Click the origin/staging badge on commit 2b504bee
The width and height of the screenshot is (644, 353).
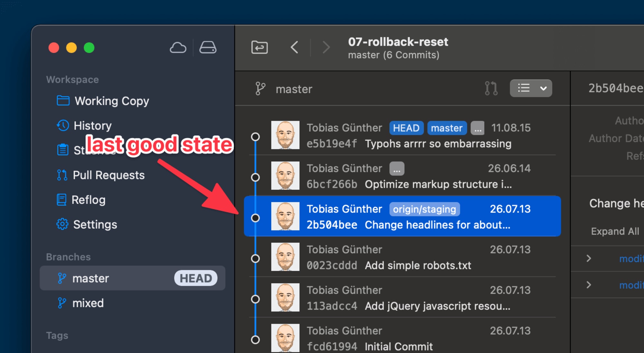click(x=424, y=209)
